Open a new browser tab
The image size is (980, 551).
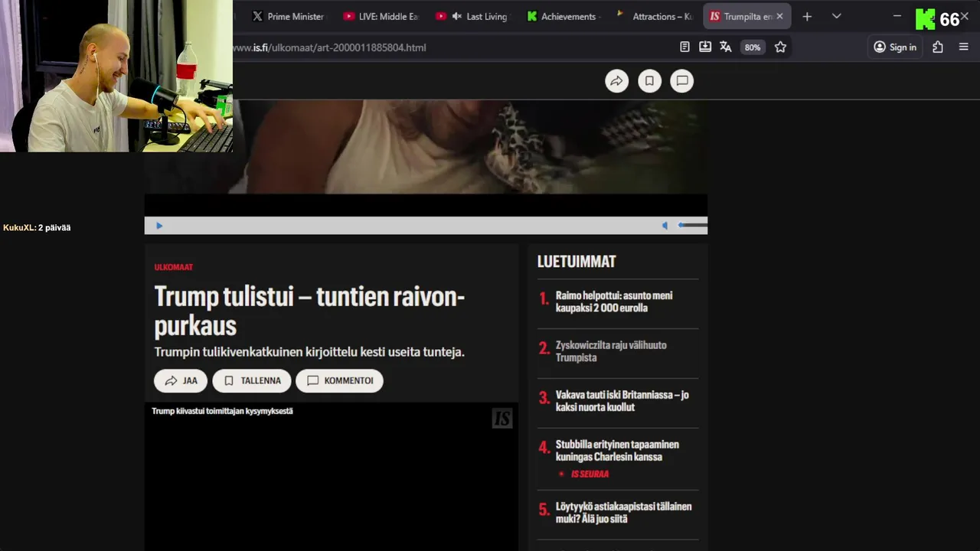click(x=806, y=16)
